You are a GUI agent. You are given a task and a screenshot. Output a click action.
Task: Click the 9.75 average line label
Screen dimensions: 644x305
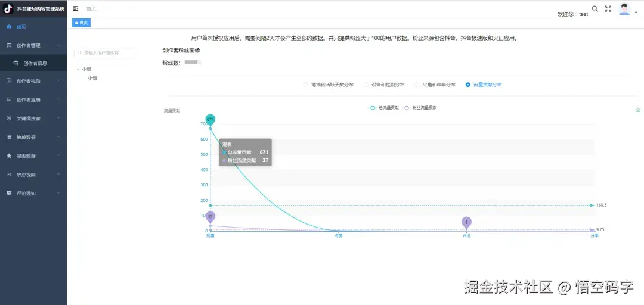coord(600,230)
